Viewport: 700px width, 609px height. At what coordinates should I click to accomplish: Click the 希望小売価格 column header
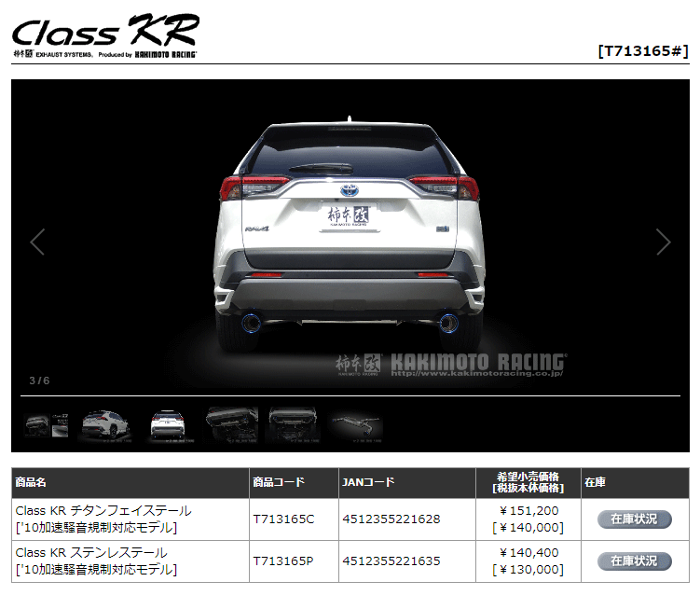point(528,482)
